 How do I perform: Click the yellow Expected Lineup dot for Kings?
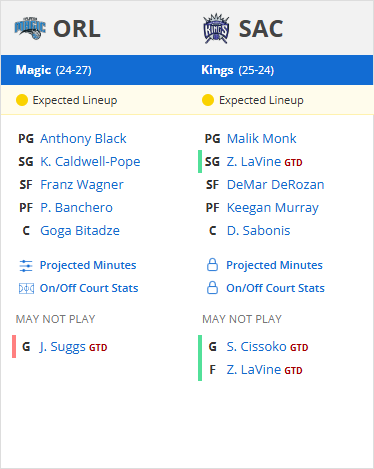click(x=208, y=100)
